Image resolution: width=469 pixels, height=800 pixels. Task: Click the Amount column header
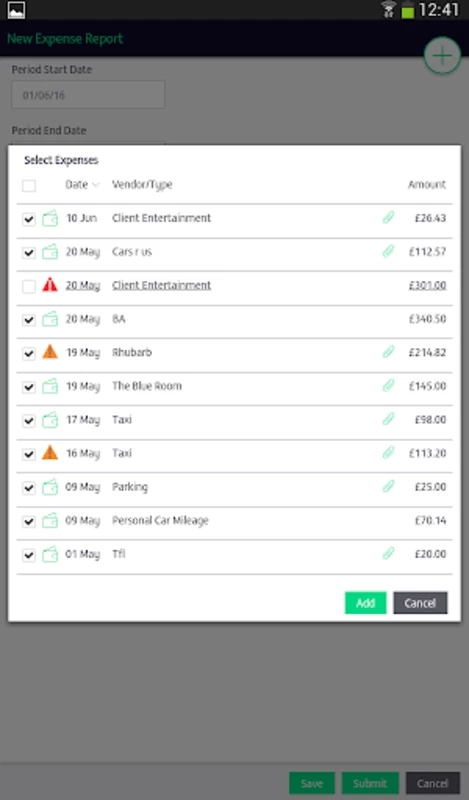pos(427,184)
